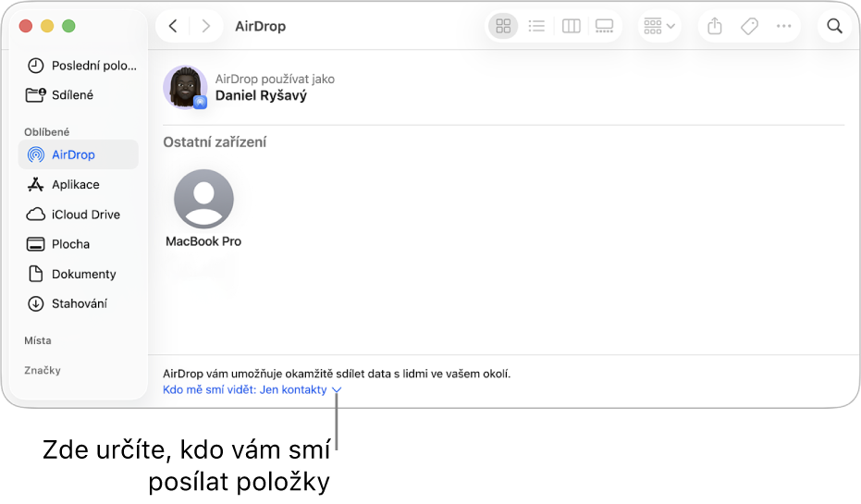This screenshot has width=861, height=504.
Task: Click the search magnifier icon
Action: pos(834,26)
